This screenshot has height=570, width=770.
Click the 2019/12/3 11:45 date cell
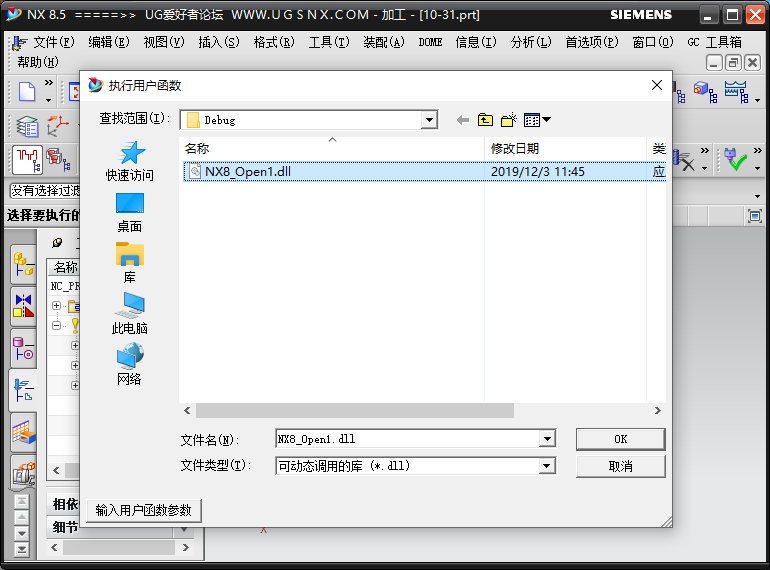538,171
